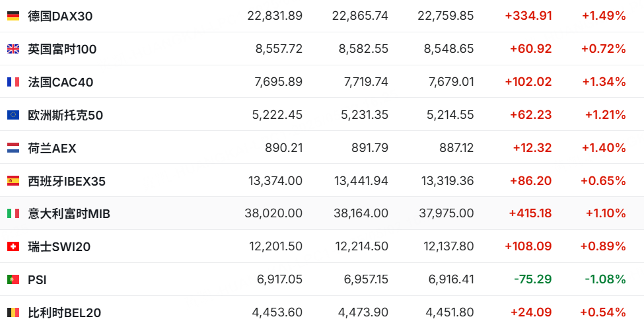Click the UK flag icon
This screenshot has width=644, height=325.
click(13, 49)
